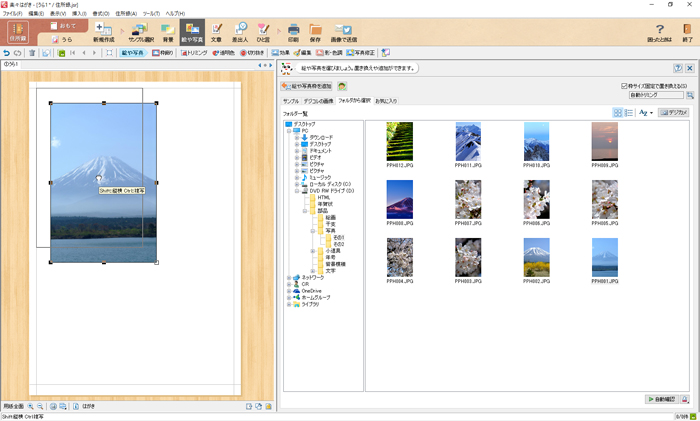Open the 自動トリミング dropdown

tap(656, 96)
